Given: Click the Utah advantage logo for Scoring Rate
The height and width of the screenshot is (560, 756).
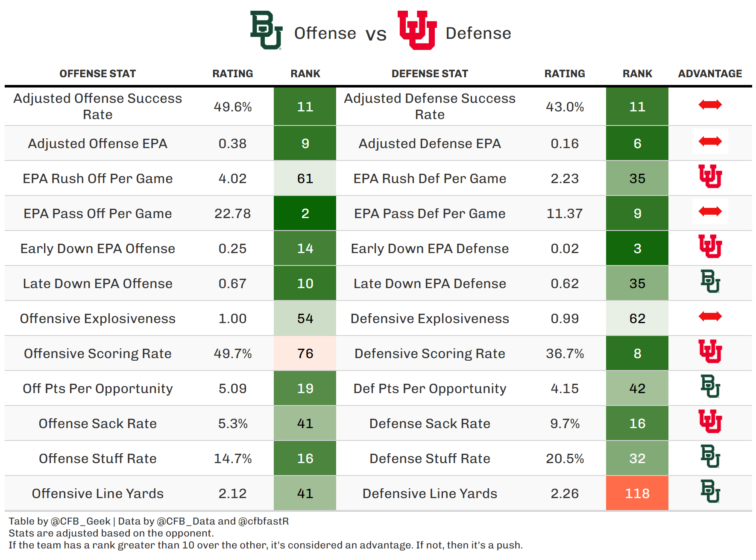Looking at the screenshot, I should click(x=710, y=351).
